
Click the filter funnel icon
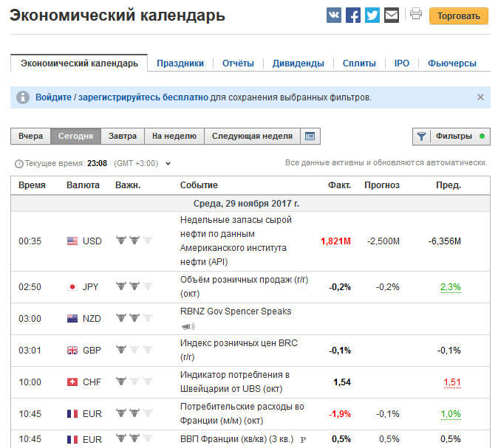click(x=421, y=137)
